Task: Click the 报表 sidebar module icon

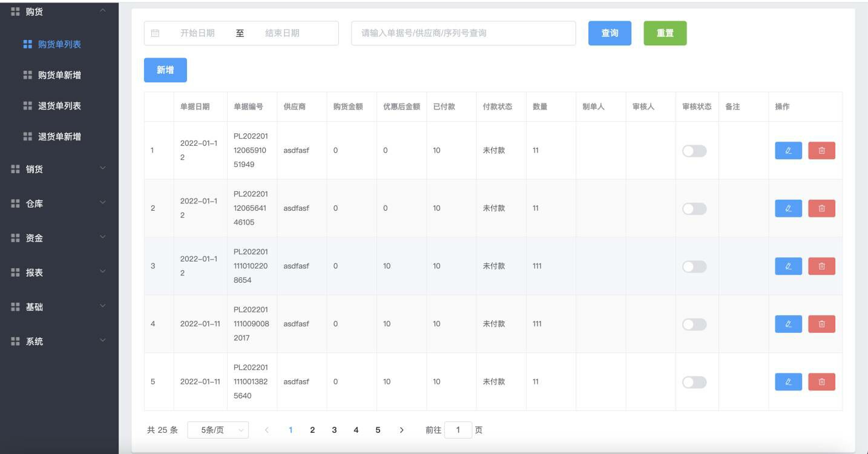Action: pos(14,273)
